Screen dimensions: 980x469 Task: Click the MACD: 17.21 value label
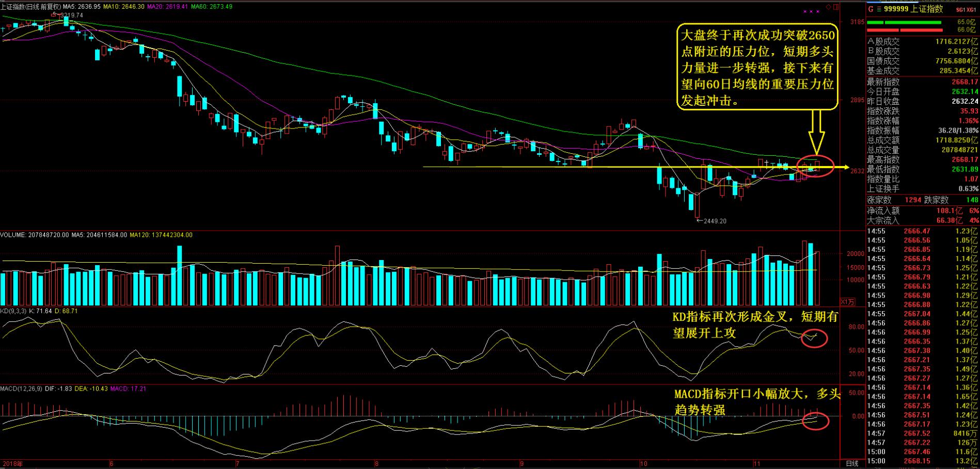tap(129, 389)
